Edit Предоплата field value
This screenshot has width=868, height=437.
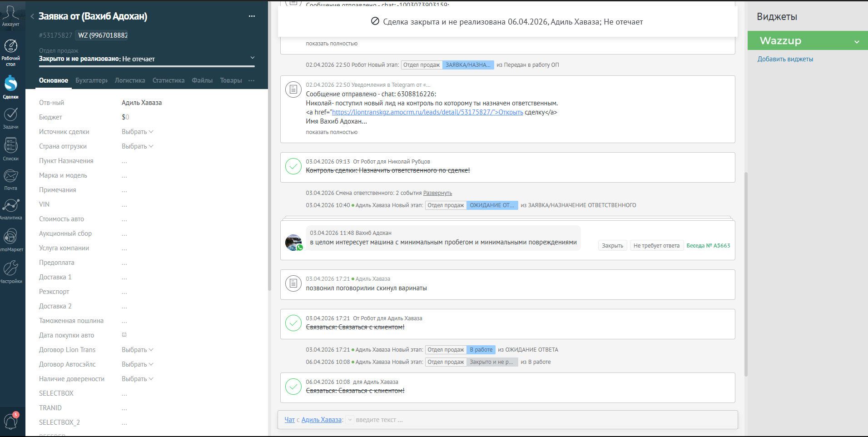coord(124,263)
